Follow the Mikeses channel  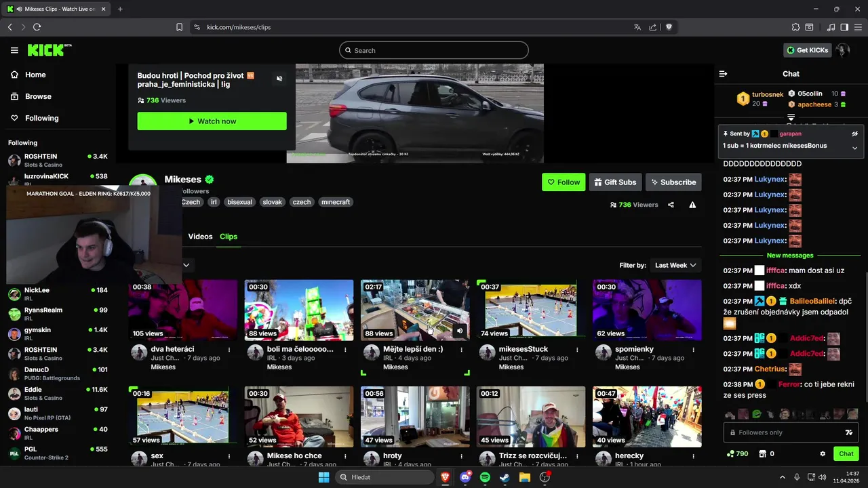pyautogui.click(x=564, y=182)
